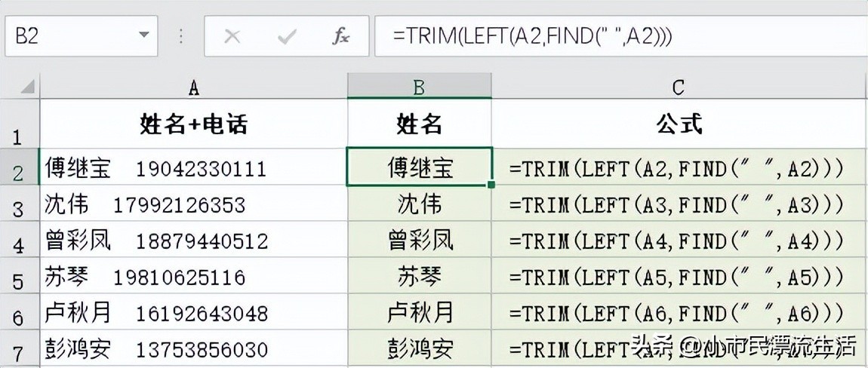Click cell containing 沈伟 17992126353
This screenshot has width=868, height=368.
pyautogui.click(x=193, y=204)
